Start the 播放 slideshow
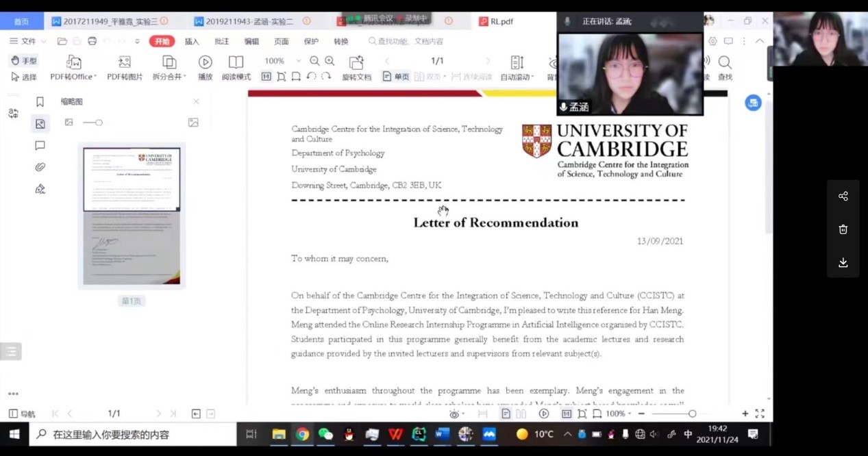 tap(205, 68)
